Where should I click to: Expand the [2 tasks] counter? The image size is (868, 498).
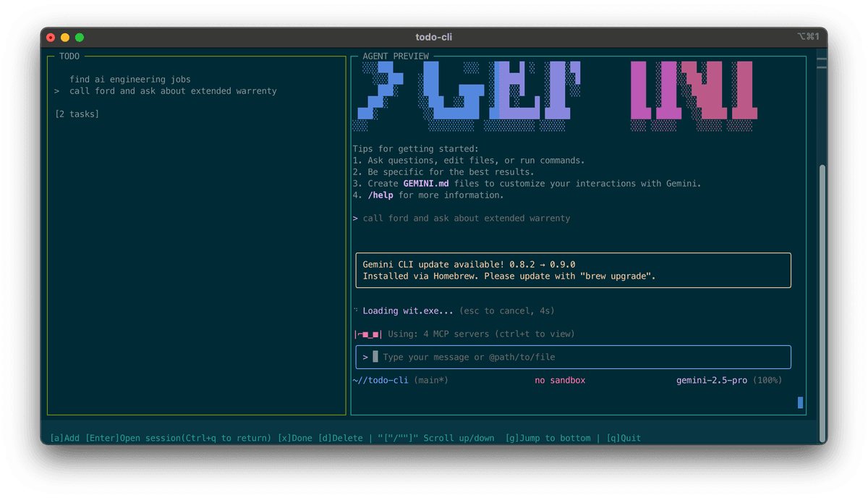[x=76, y=114]
